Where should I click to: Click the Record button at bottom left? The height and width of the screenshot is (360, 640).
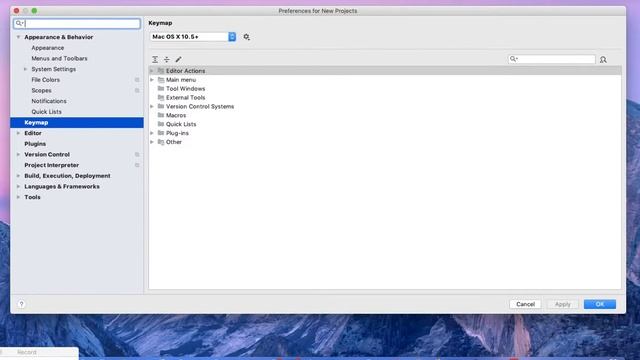(27, 352)
